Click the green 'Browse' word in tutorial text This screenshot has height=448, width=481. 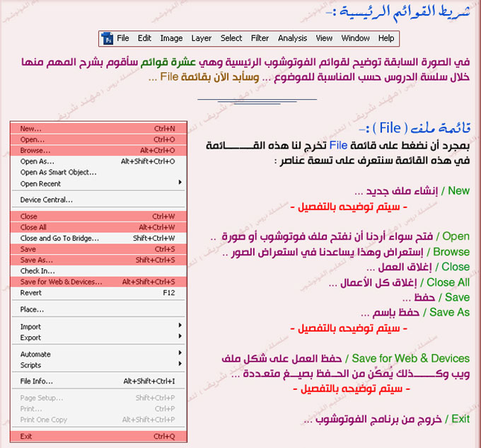pos(451,252)
